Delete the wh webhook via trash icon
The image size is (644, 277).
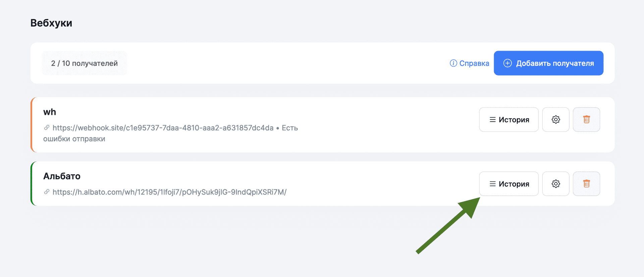(586, 120)
